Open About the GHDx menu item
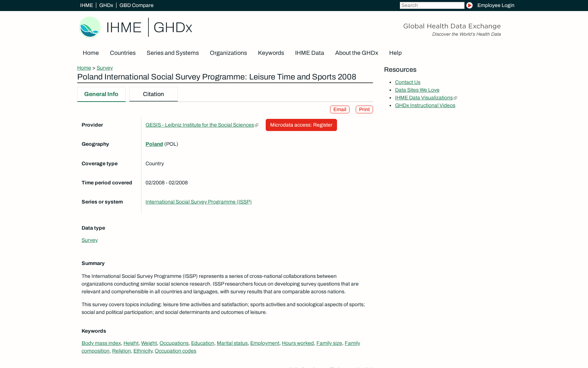The width and height of the screenshot is (588, 368). click(356, 53)
